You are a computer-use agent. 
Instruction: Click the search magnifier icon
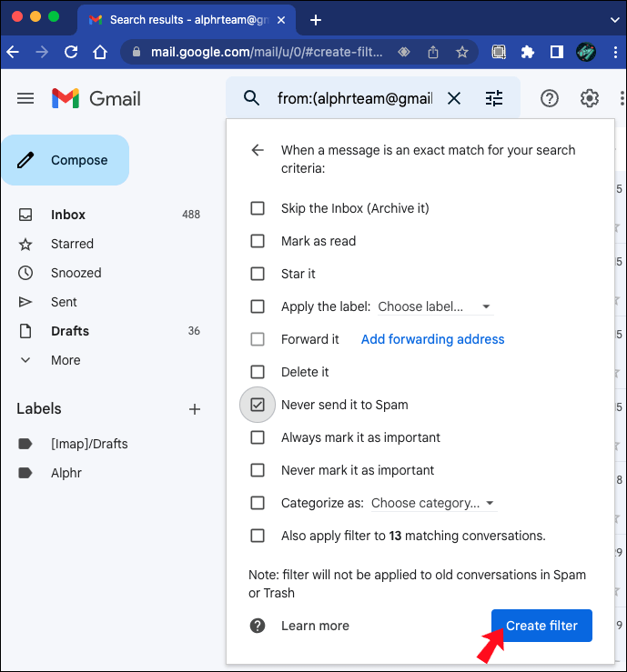tap(251, 98)
